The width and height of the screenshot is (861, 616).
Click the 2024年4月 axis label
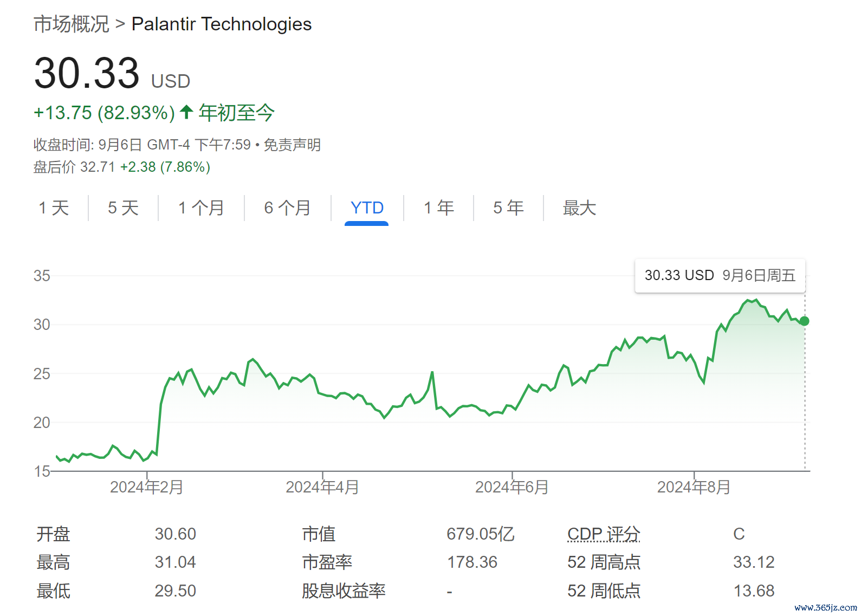pos(322,487)
